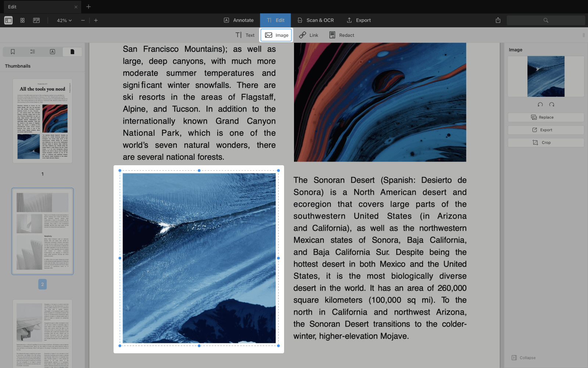588x368 pixels.
Task: Open the zoom level dropdown
Action: (x=63, y=20)
